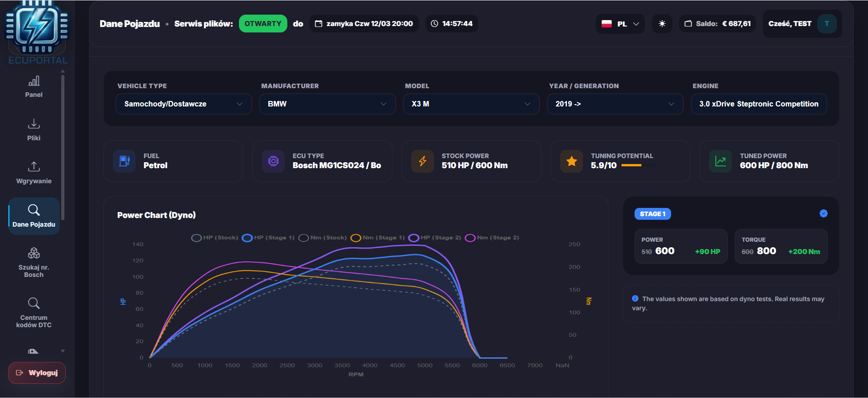The image size is (868, 398).
Task: Click the stock power lightning icon
Action: [423, 161]
